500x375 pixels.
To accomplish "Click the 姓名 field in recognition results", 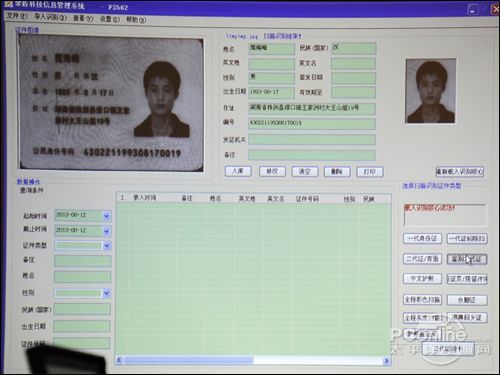I will [x=272, y=49].
